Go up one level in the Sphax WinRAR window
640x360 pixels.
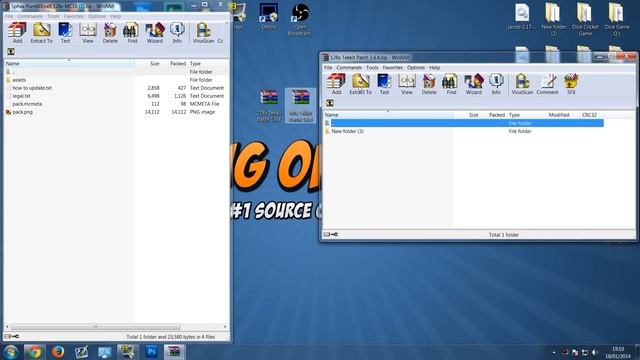(11, 52)
